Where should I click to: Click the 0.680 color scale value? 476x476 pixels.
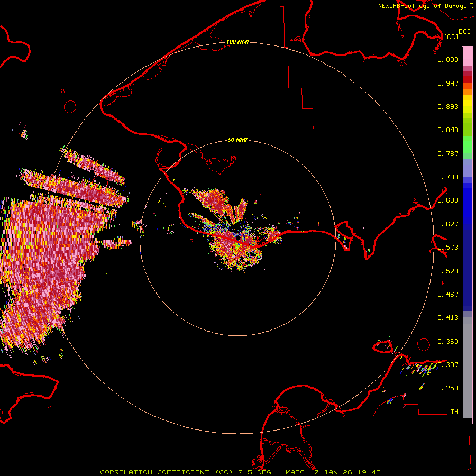tap(448, 200)
